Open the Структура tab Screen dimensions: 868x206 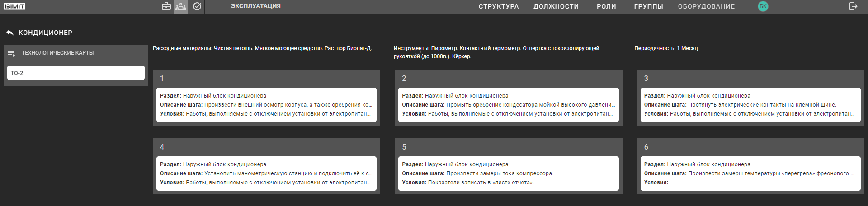(499, 6)
